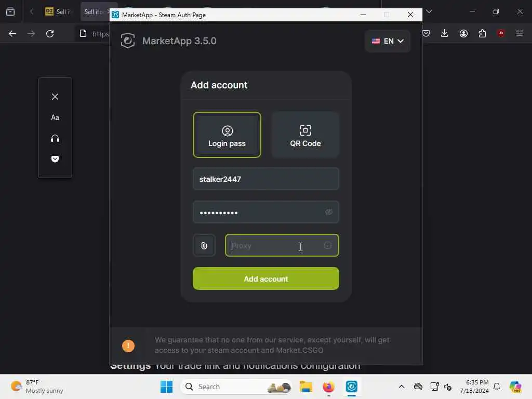532x399 pixels.
Task: Click the paperclip attach button beside Proxy
Action: point(204,245)
